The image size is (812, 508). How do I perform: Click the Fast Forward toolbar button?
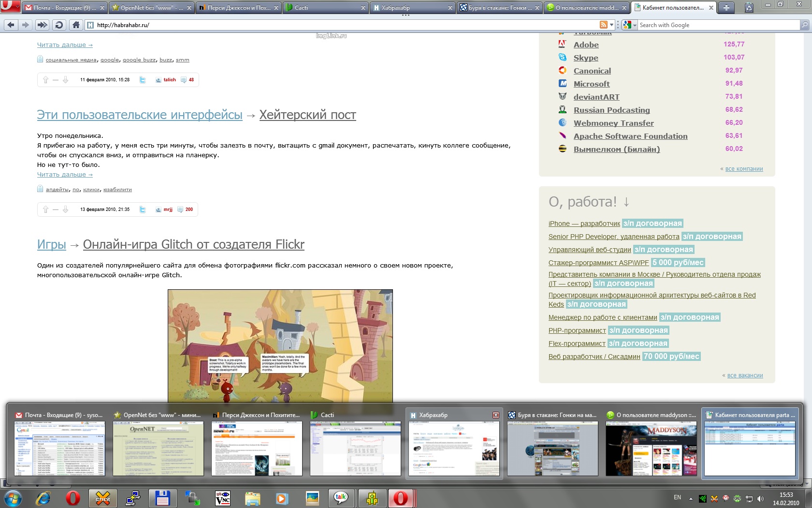43,25
